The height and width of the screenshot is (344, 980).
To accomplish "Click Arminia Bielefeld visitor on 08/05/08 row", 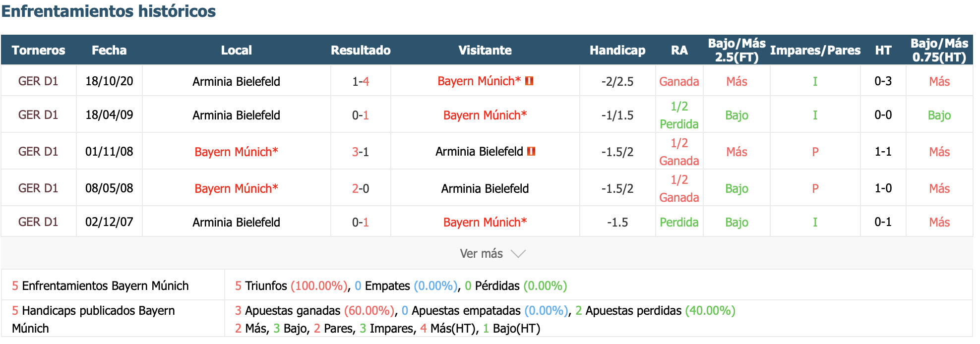I will (x=485, y=188).
